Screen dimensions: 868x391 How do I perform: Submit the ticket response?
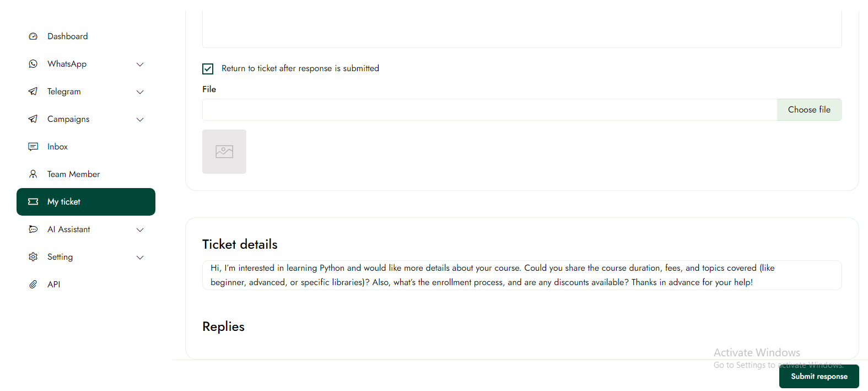point(819,376)
